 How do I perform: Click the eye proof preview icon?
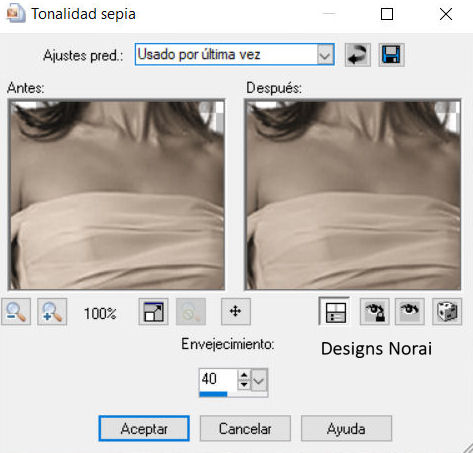tap(410, 311)
